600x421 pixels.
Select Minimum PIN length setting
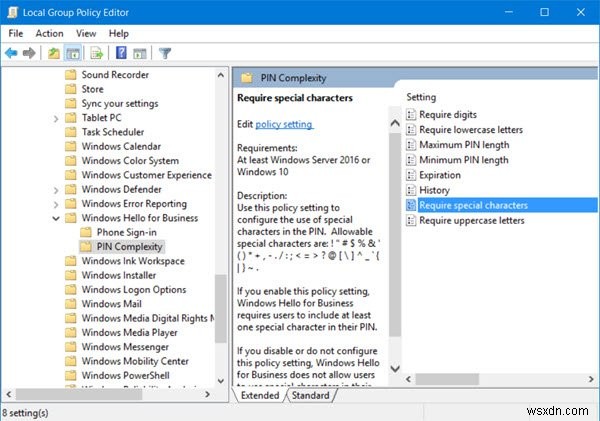464,160
